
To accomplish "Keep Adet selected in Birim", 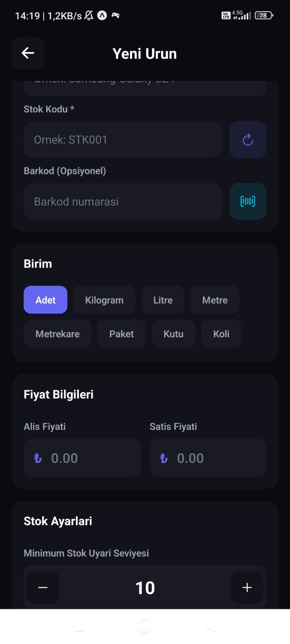I will 45,300.
